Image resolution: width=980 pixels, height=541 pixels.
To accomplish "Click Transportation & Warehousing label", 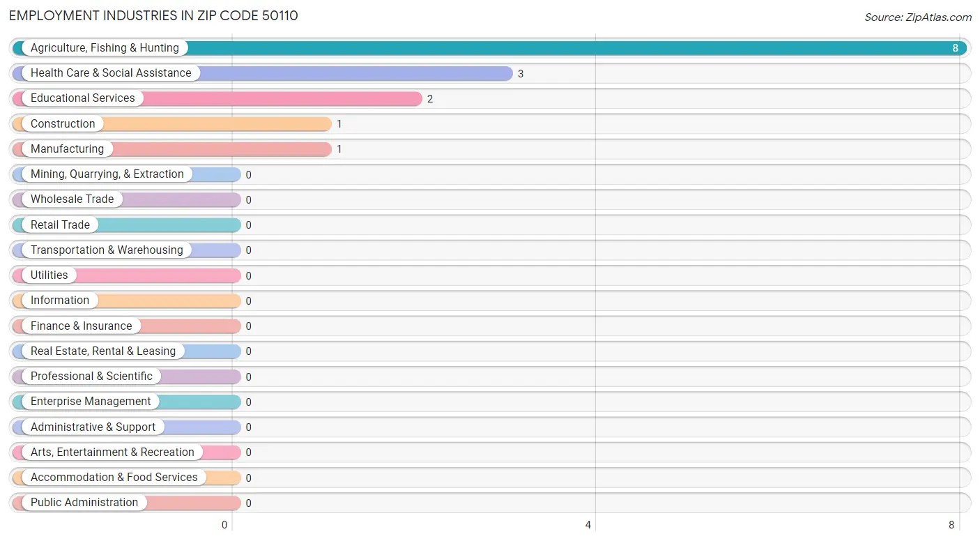I will pyautogui.click(x=107, y=250).
